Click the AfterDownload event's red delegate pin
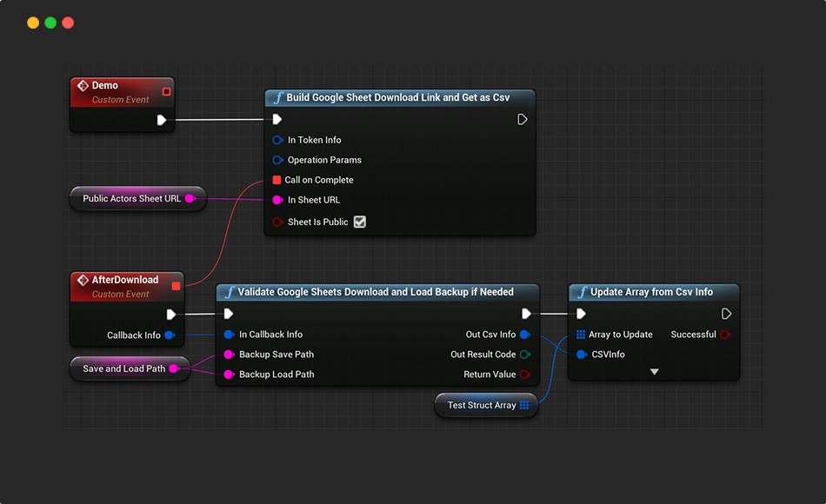The width and height of the screenshot is (826, 504). point(177,286)
